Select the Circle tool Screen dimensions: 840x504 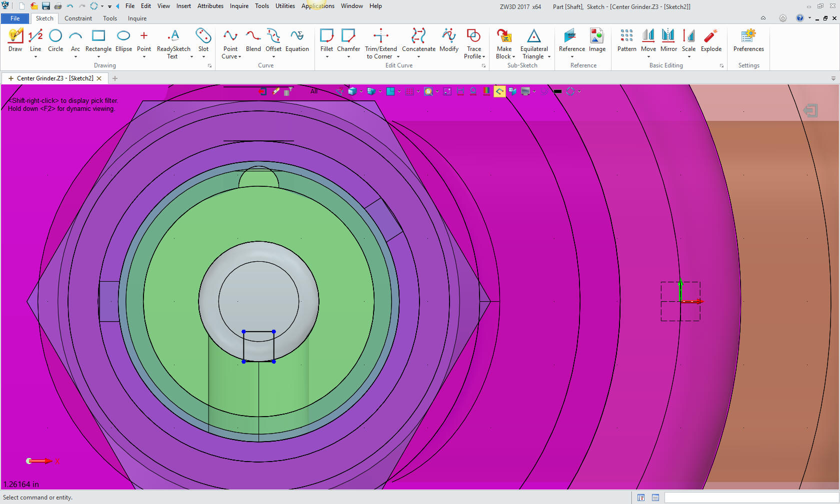point(55,40)
